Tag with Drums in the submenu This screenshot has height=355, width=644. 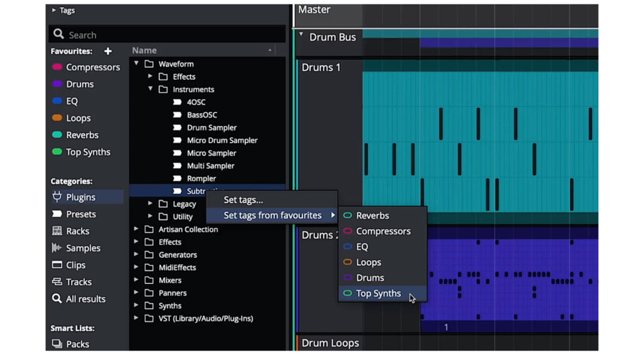point(383,278)
